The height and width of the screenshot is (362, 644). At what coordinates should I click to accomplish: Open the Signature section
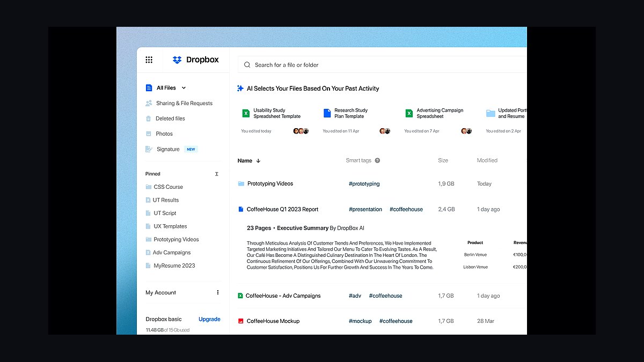(168, 149)
